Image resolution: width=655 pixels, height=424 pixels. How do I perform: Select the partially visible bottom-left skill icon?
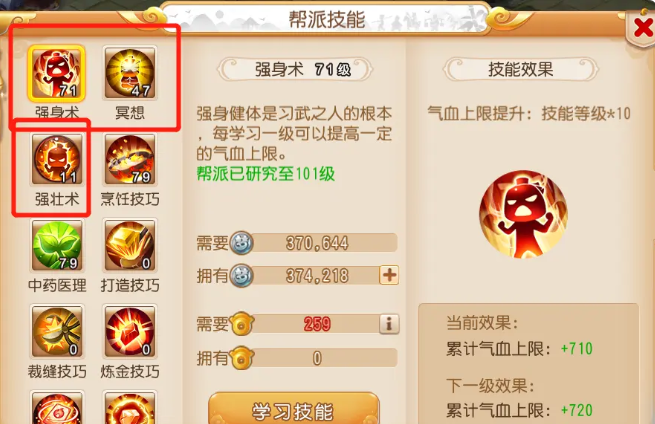[x=57, y=408]
